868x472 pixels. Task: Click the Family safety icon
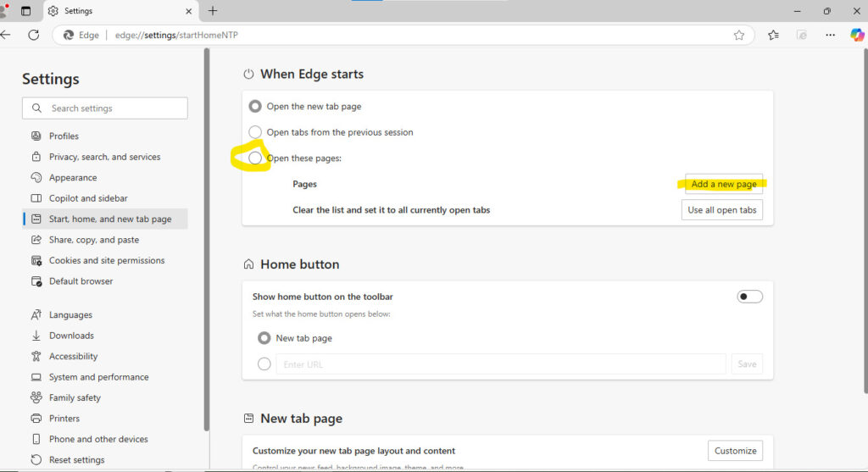[36, 397]
